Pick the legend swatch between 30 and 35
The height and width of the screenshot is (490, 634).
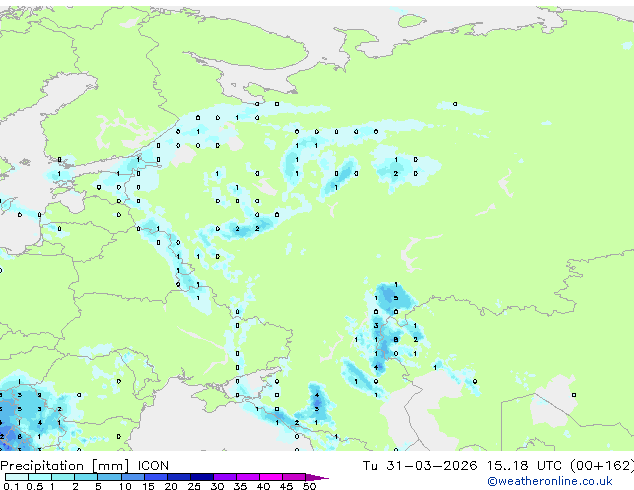225,477
